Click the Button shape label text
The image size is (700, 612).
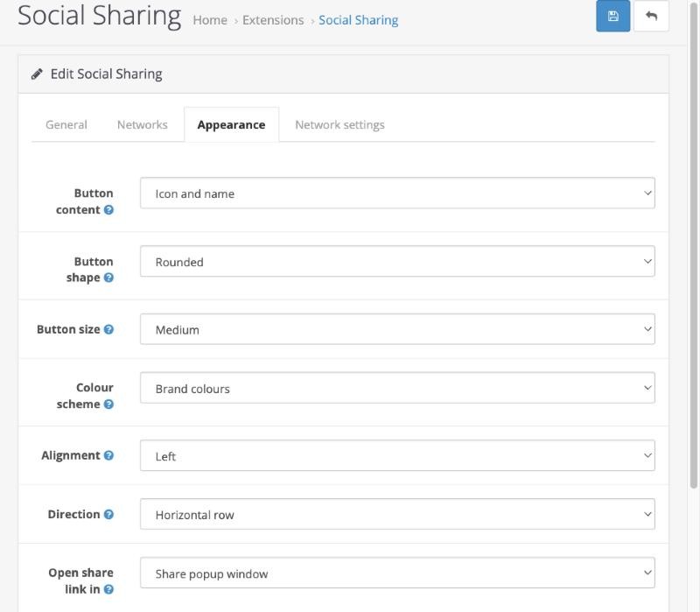(90, 270)
